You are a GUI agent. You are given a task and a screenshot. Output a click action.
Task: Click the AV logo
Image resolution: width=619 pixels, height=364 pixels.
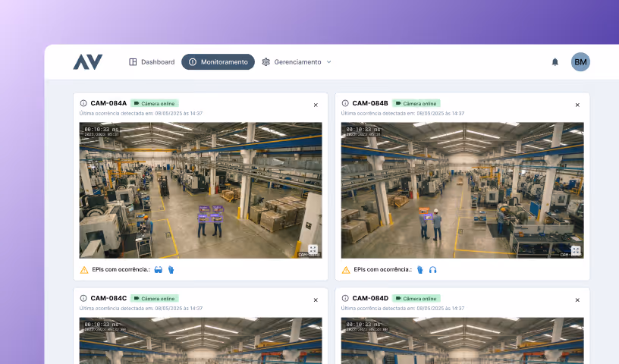point(88,62)
